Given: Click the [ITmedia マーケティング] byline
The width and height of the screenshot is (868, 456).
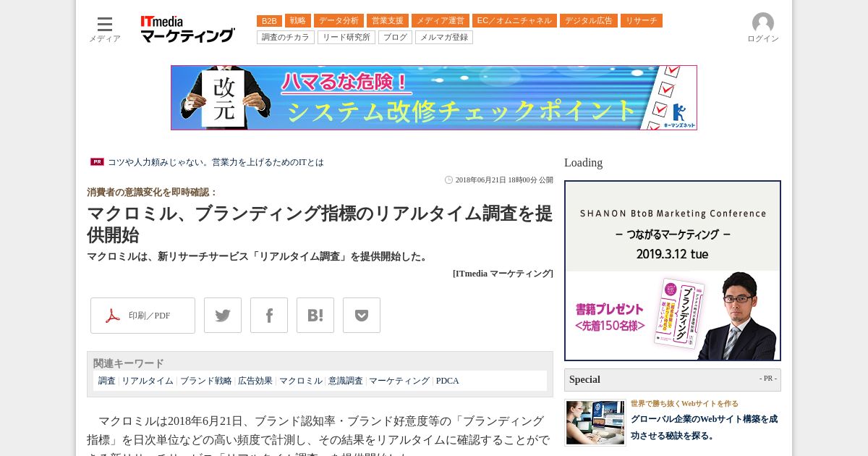Looking at the screenshot, I should 503,274.
